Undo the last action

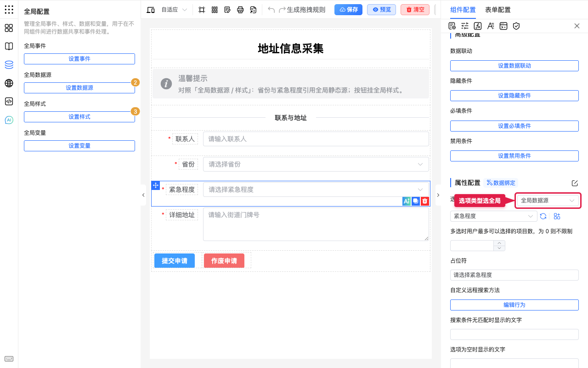coord(271,10)
